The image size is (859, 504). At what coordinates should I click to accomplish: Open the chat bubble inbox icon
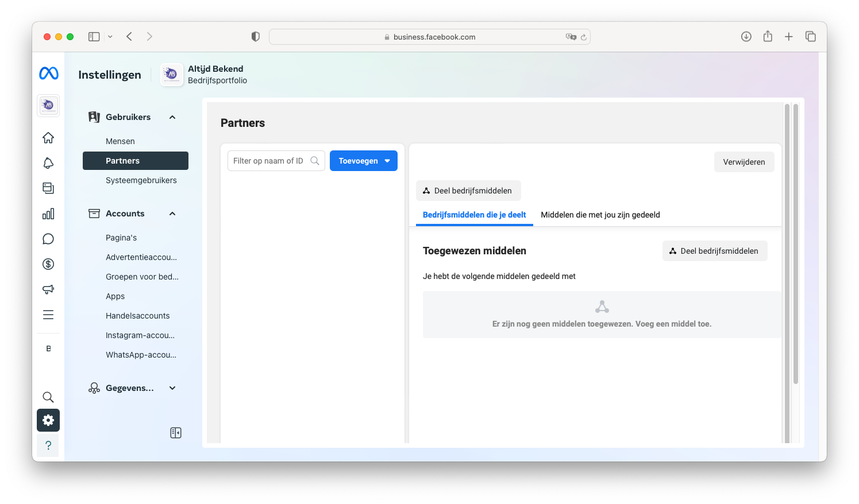48,239
